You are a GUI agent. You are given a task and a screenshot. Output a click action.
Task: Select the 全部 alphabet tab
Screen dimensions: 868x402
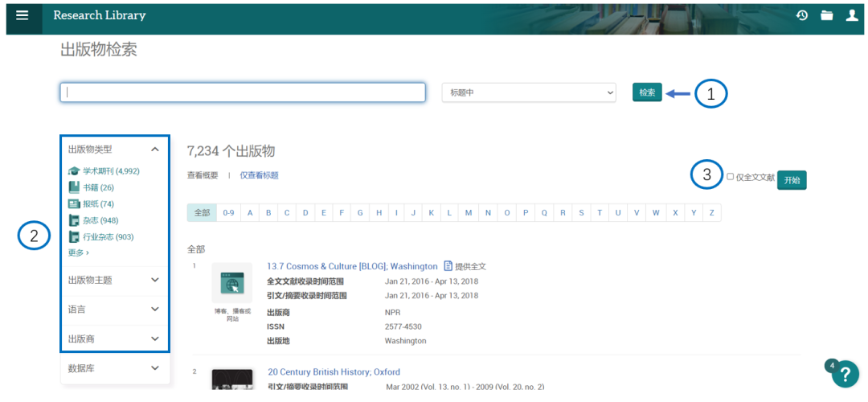point(202,212)
